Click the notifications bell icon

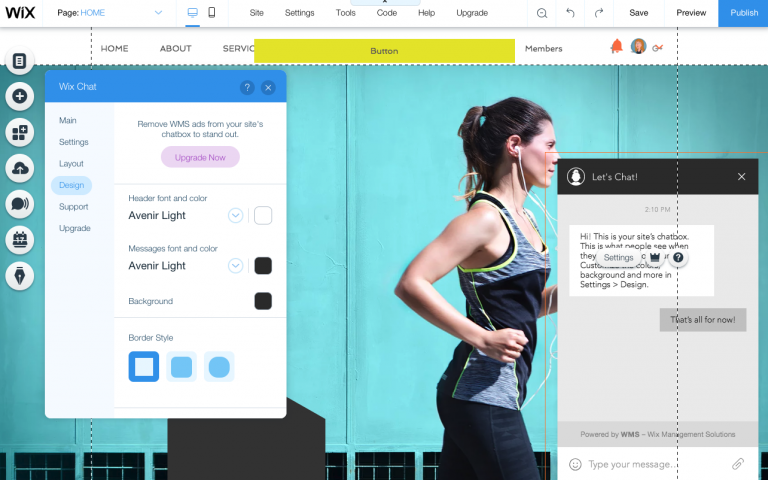[616, 47]
